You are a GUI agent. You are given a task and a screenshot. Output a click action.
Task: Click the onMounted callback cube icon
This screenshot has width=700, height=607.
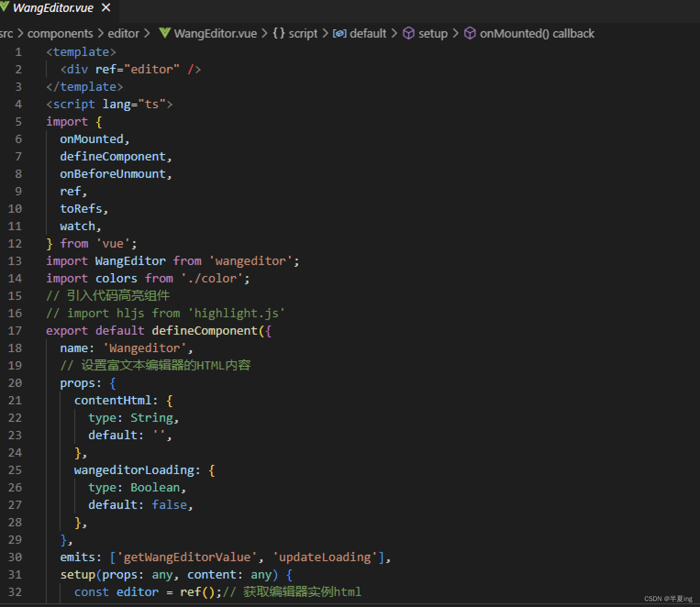470,33
